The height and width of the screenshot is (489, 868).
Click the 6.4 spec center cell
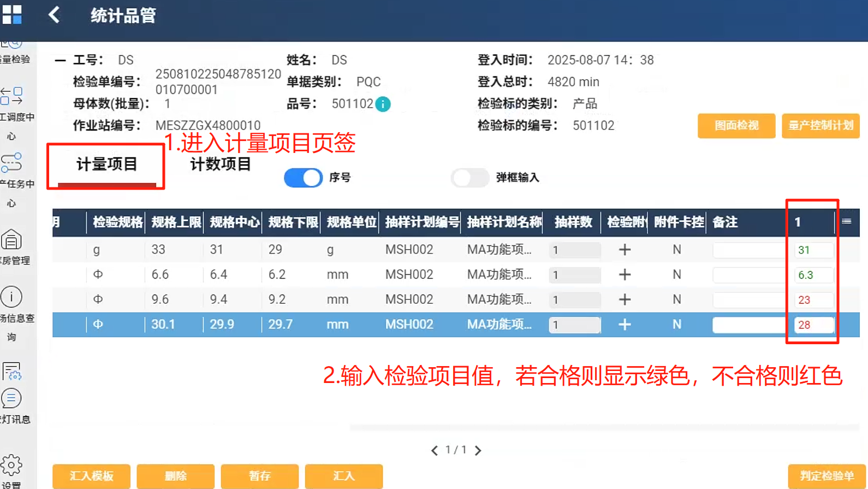coord(218,274)
